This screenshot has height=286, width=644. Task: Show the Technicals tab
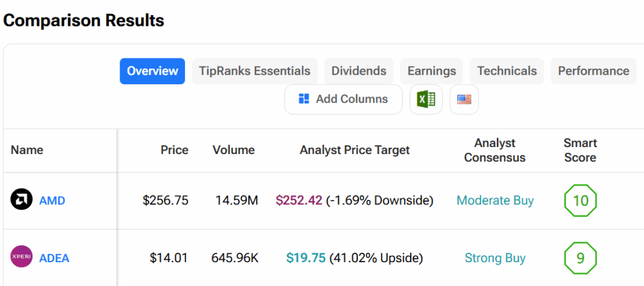tap(507, 71)
